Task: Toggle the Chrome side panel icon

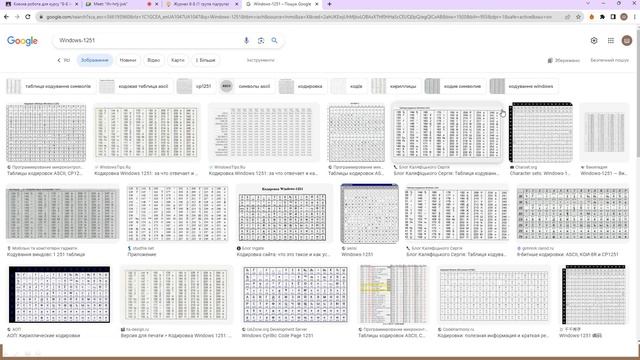Action: pos(613,17)
